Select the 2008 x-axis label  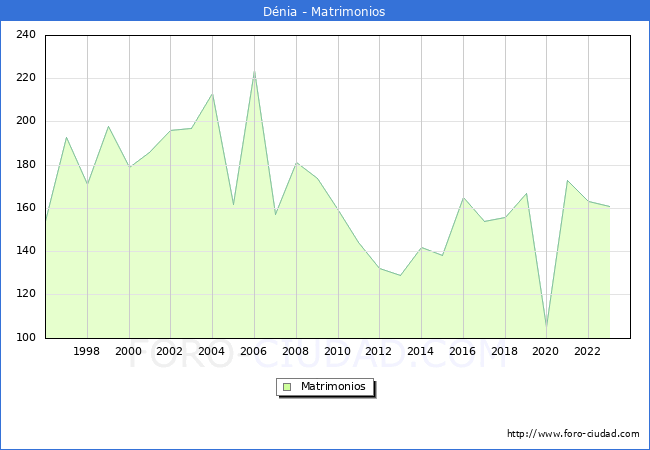click(x=296, y=351)
